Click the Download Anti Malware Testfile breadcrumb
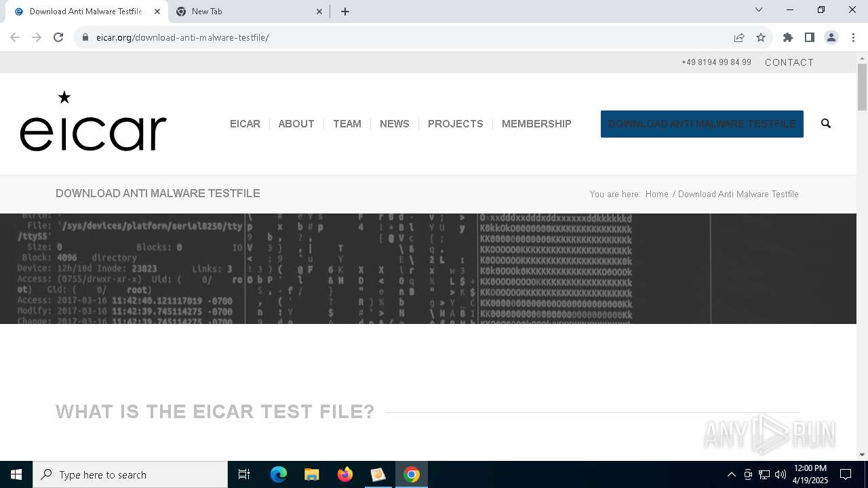 pyautogui.click(x=738, y=195)
